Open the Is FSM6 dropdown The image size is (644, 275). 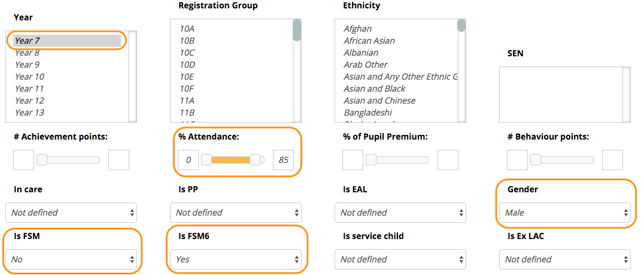[236, 259]
